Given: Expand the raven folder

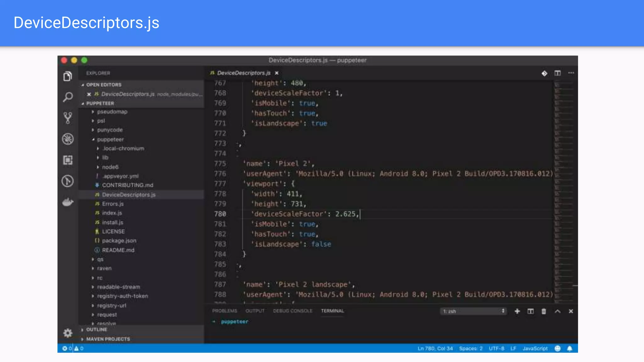Looking at the screenshot, I should click(104, 269).
